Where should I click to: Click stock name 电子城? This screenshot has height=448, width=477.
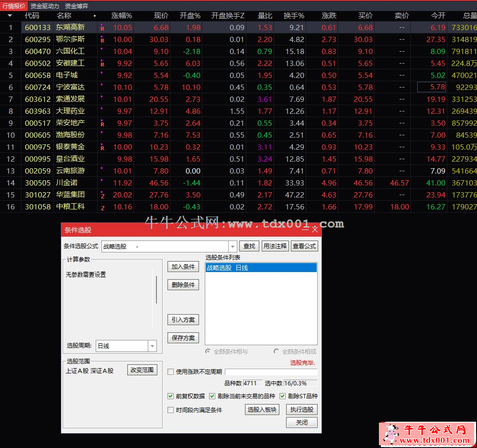coord(67,76)
